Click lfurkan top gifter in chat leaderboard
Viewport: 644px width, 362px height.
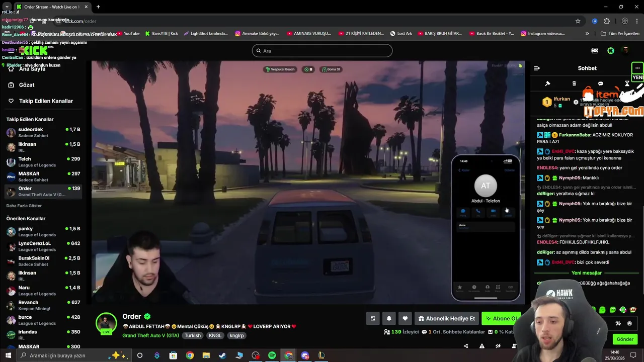pyautogui.click(x=556, y=102)
